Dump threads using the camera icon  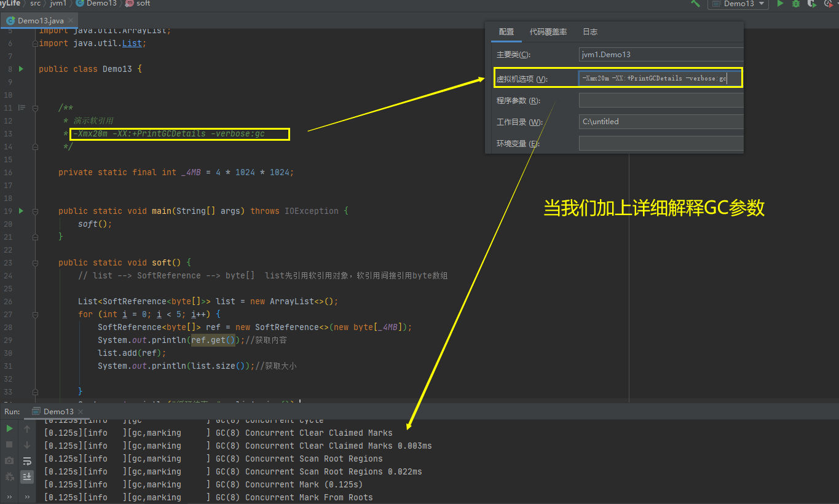pyautogui.click(x=9, y=460)
